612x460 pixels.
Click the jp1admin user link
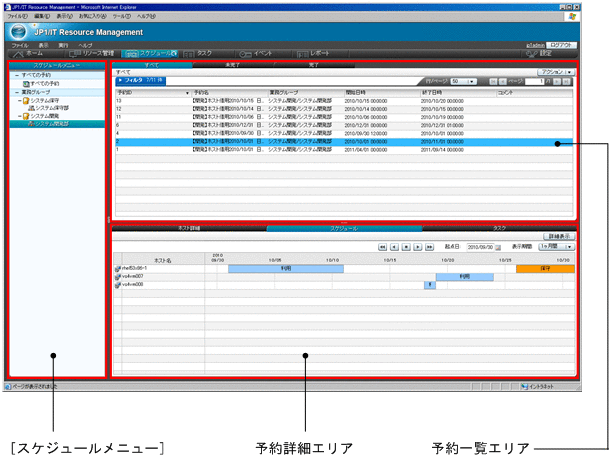[x=536, y=46]
